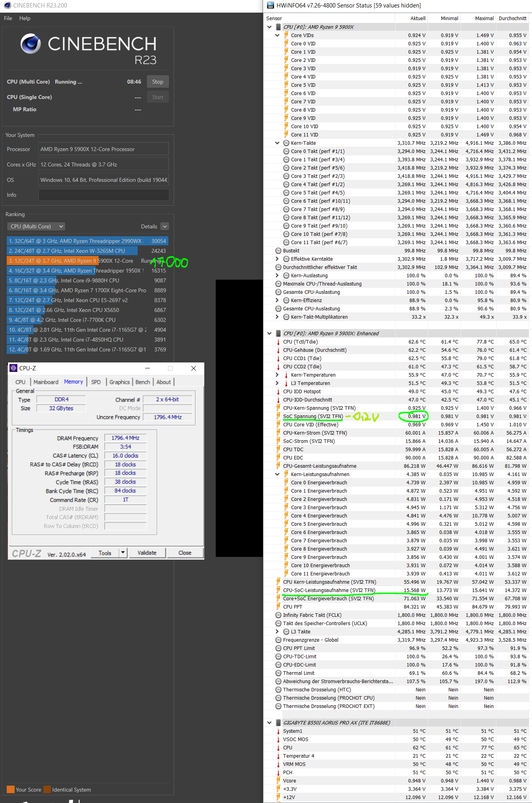Click the circle icon beside Kern-Effizienz

(286, 300)
